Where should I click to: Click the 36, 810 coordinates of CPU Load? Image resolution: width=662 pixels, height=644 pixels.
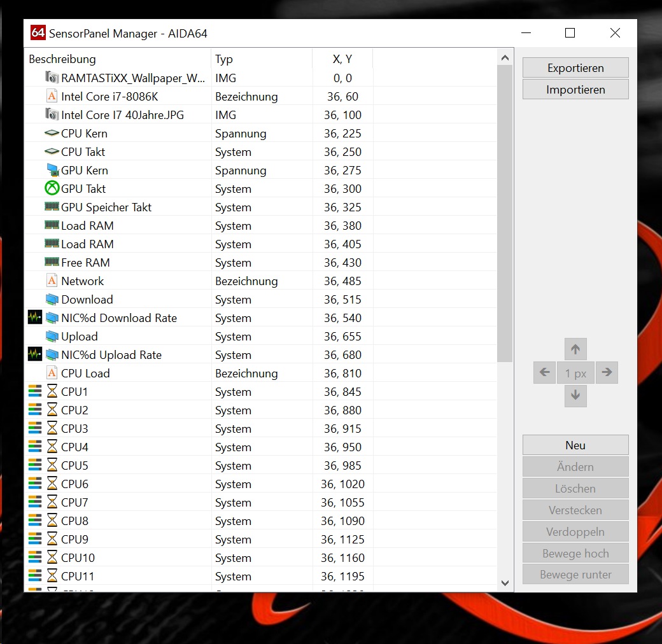coord(342,373)
